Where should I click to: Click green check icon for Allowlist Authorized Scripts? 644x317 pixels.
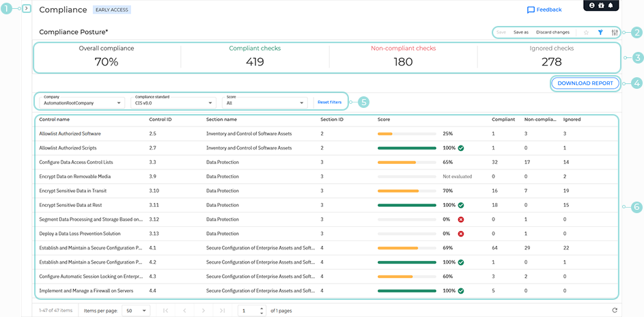(x=461, y=148)
